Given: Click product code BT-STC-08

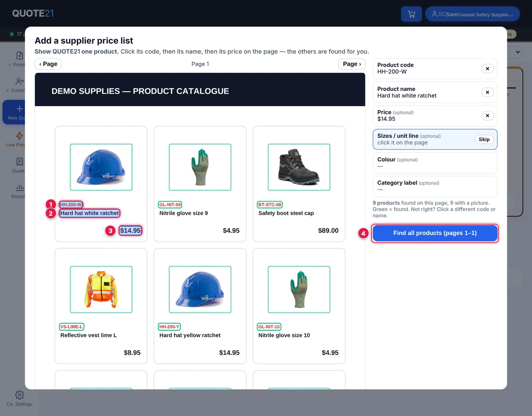Looking at the screenshot, I should pos(270,204).
